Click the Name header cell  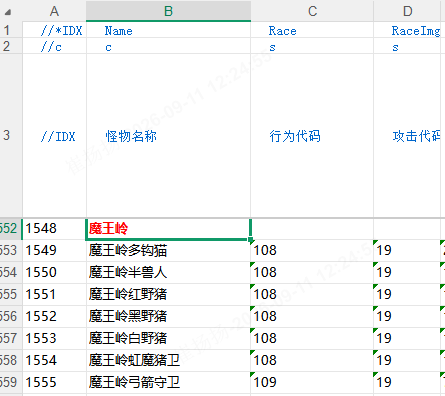(168, 30)
